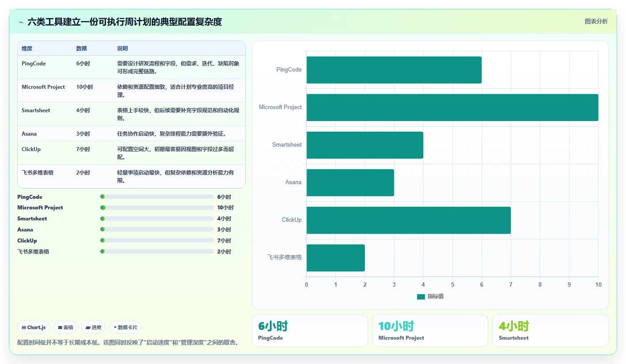Screen dimensions: 626x364
Task: Click the 10小时 value in the table
Action: (x=84, y=87)
